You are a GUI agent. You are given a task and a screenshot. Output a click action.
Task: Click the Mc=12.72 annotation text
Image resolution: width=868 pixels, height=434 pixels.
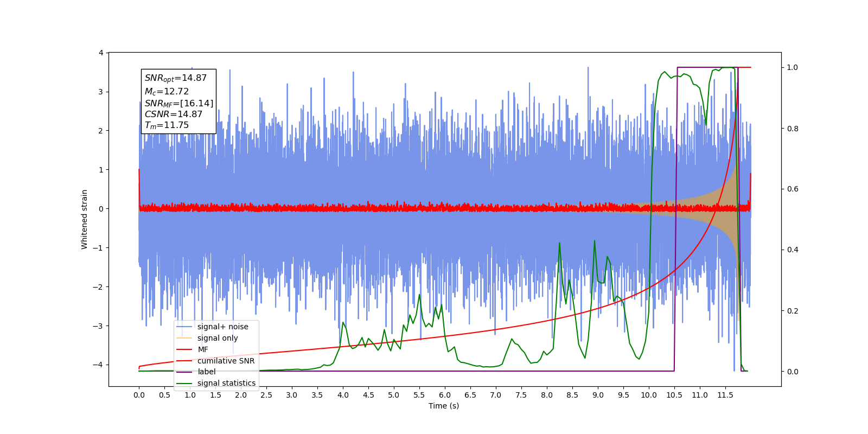click(167, 92)
